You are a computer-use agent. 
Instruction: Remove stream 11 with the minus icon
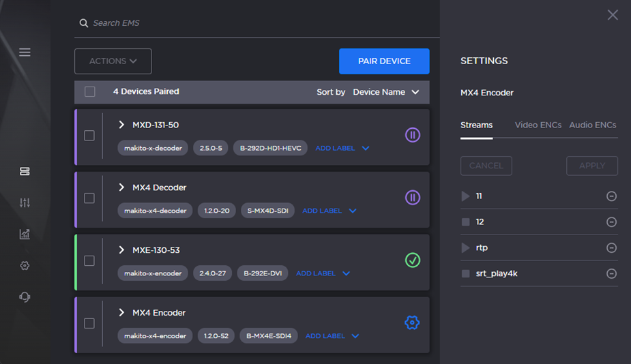611,196
